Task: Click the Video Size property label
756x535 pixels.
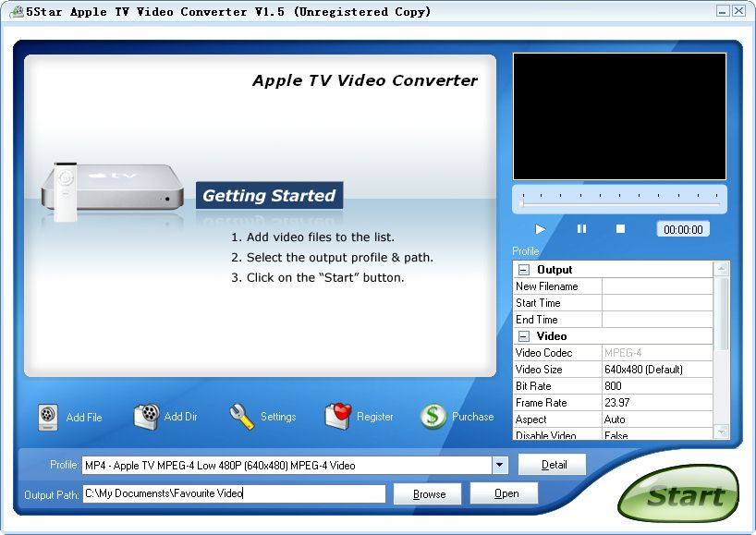Action: pos(539,370)
